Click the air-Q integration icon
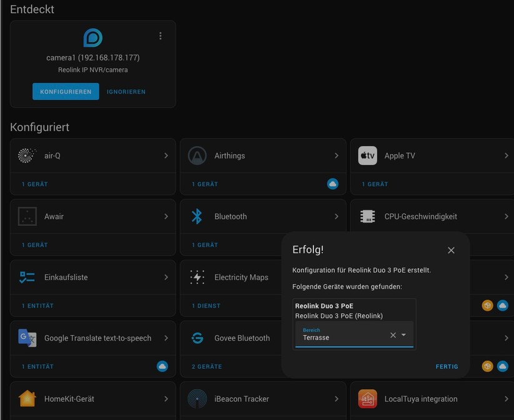Image resolution: width=514 pixels, height=420 pixels. pos(26,155)
